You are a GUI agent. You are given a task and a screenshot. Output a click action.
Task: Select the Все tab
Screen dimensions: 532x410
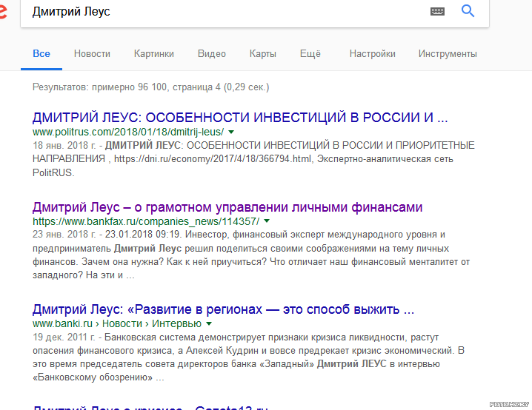coord(41,53)
